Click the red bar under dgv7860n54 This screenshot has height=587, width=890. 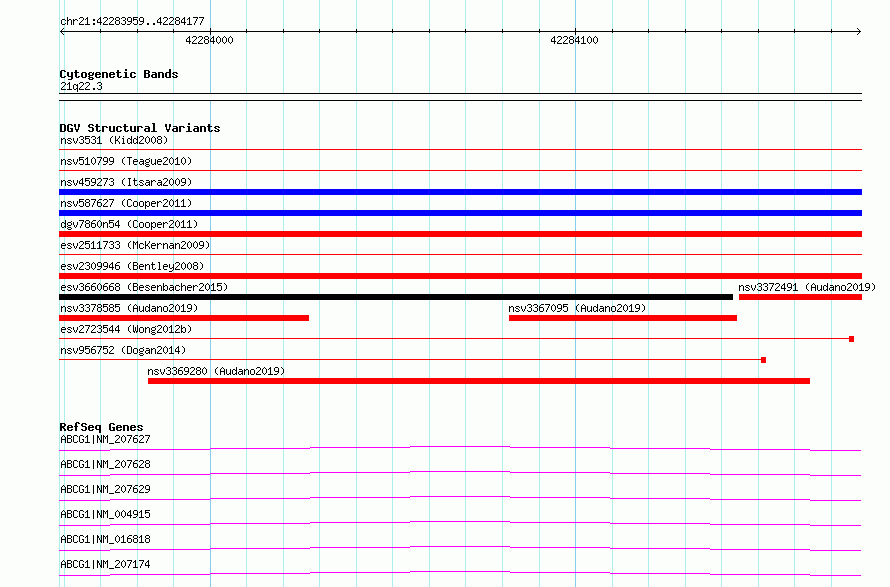(x=460, y=234)
